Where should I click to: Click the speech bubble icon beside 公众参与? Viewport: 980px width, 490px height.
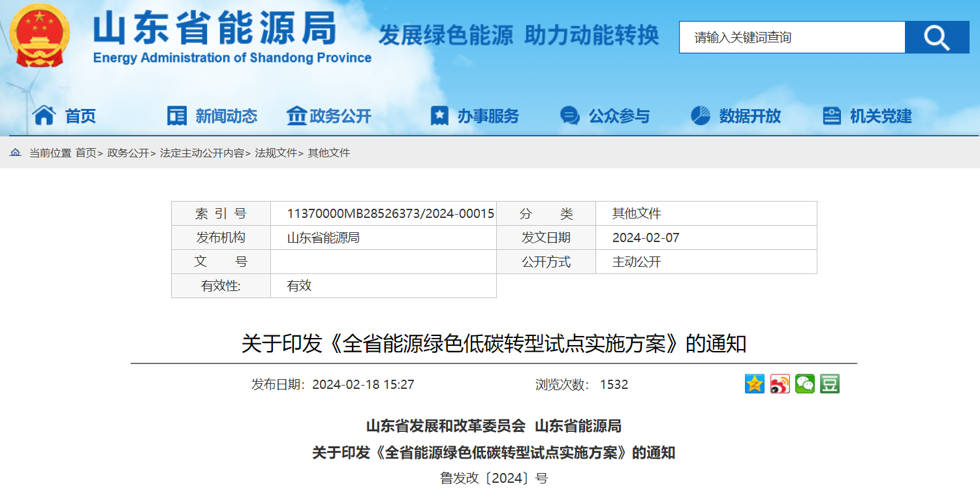(569, 115)
